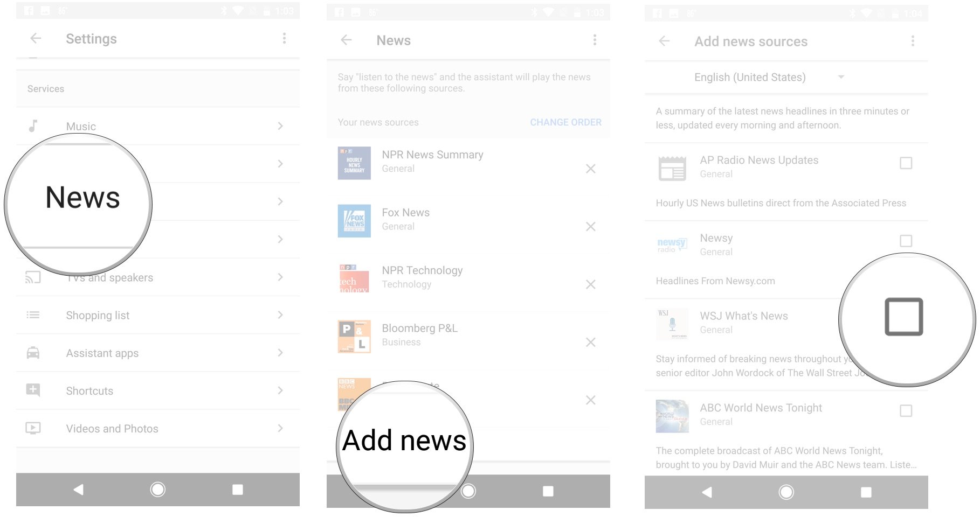Screen dimensions: 980x517
Task: Open the NPR Technology thumbnail
Action: tap(354, 278)
